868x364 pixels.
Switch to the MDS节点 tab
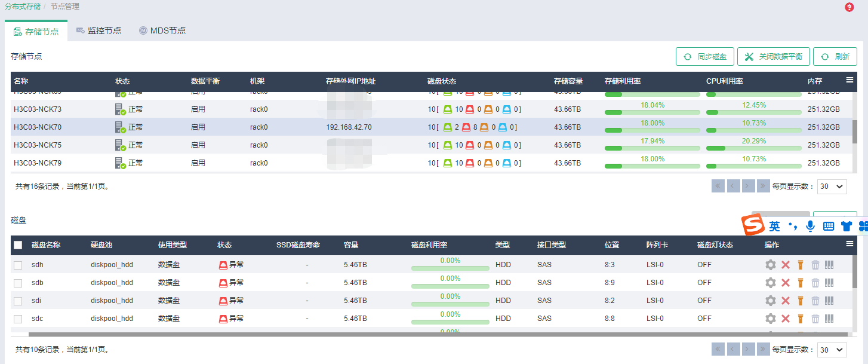162,30
